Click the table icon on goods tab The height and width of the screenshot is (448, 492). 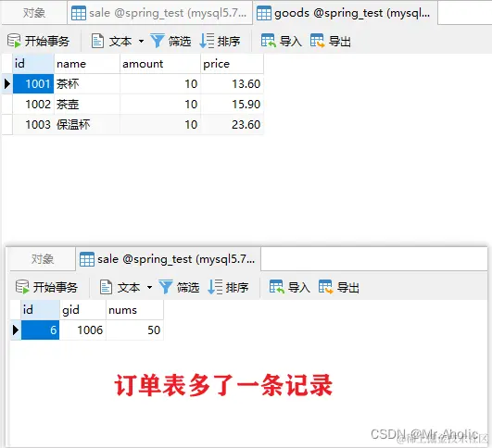tap(264, 13)
